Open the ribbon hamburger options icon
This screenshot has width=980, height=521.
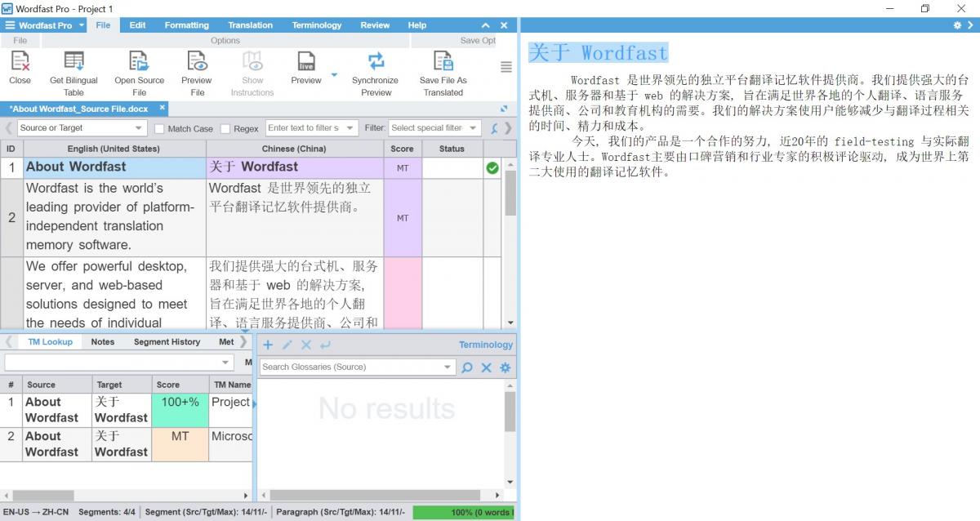pos(506,67)
